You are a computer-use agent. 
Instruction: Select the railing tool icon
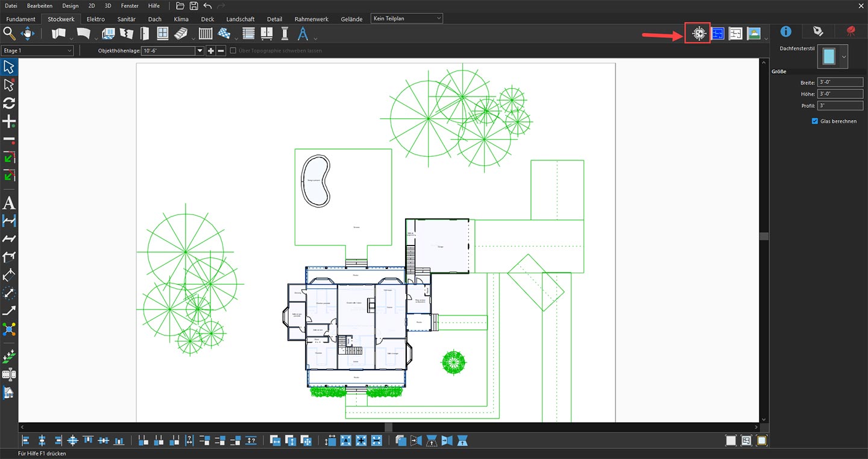point(206,34)
